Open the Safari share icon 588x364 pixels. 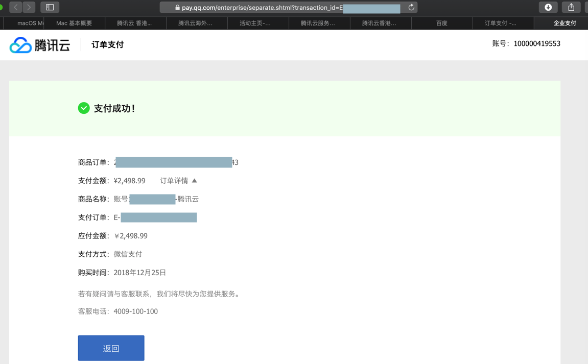571,7
